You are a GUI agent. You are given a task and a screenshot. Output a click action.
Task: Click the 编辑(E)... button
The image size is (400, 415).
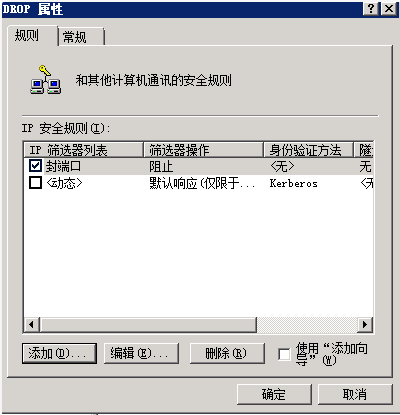coord(141,353)
